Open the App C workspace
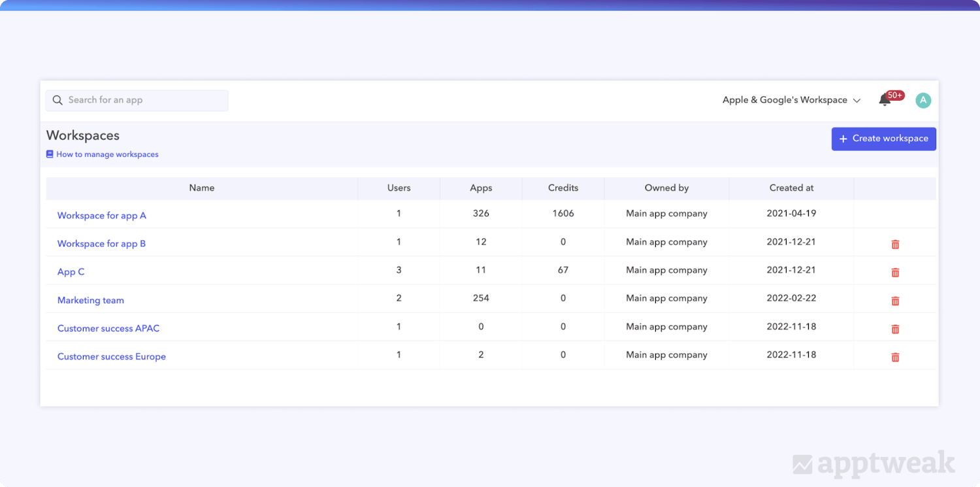The width and height of the screenshot is (980, 487). pos(71,272)
